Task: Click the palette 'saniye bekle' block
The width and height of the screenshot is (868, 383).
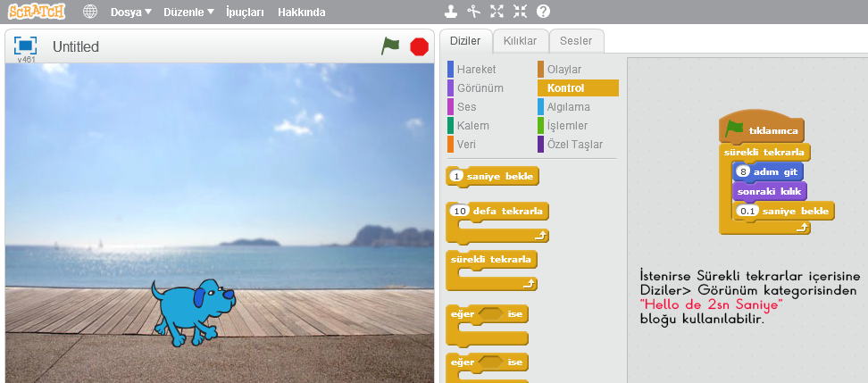Action: point(492,177)
